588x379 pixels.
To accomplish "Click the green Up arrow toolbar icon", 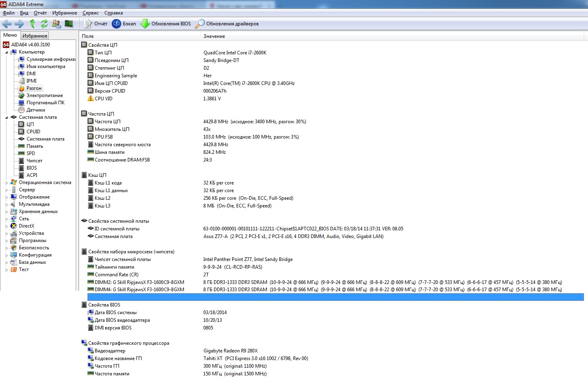I will tap(32, 24).
